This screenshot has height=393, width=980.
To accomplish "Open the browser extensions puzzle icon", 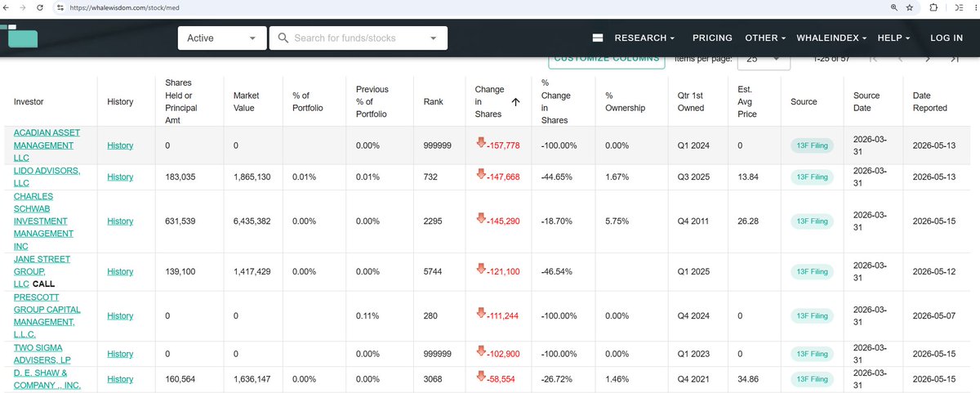I will coord(933,7).
